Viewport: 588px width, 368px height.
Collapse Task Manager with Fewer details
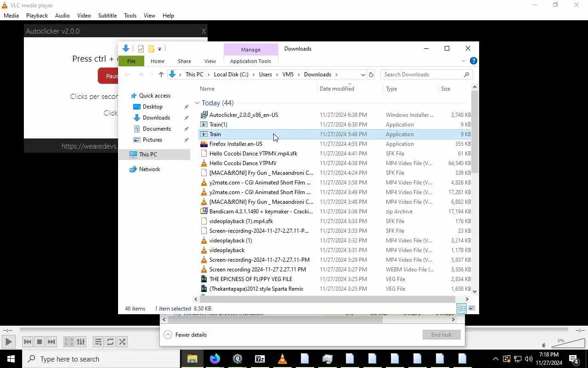pos(185,335)
